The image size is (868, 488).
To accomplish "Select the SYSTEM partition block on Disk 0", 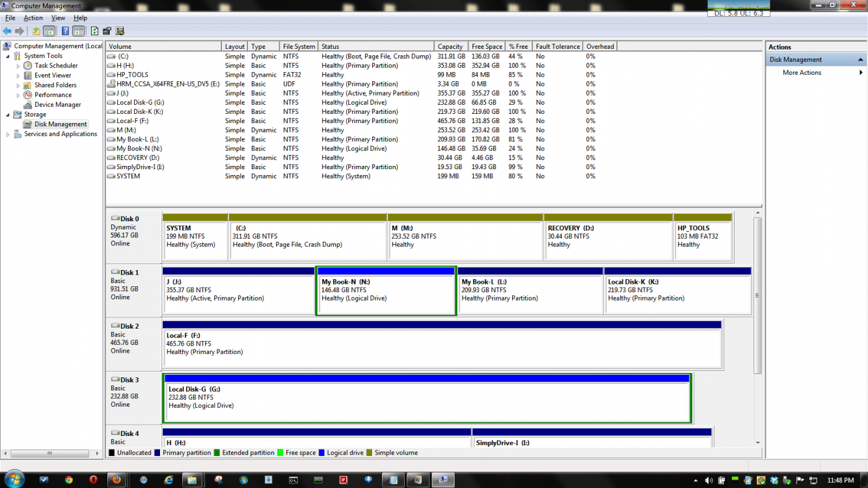I will 195,237.
